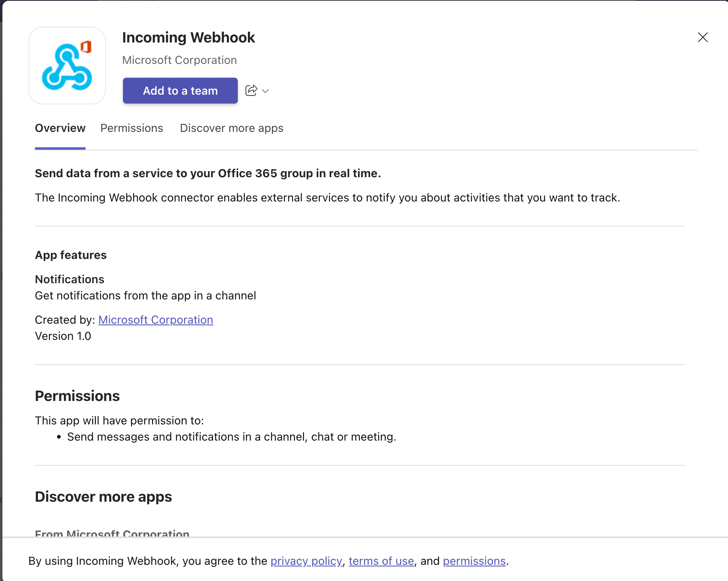Open Microsoft Corporation creator link
Viewport: 728px width, 581px height.
coord(156,320)
